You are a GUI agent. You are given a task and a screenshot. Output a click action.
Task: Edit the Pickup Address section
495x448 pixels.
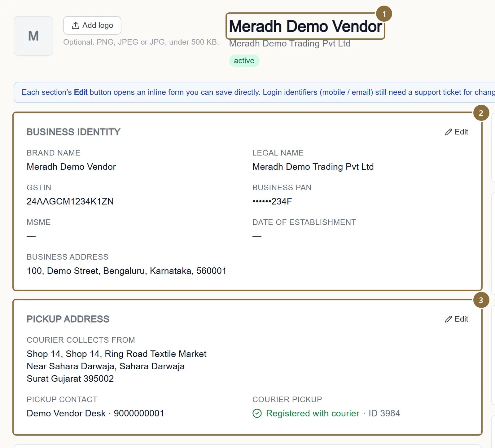[x=456, y=319]
